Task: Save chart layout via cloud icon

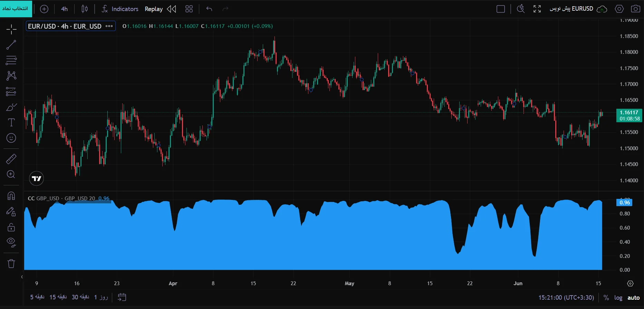Action: click(602, 9)
